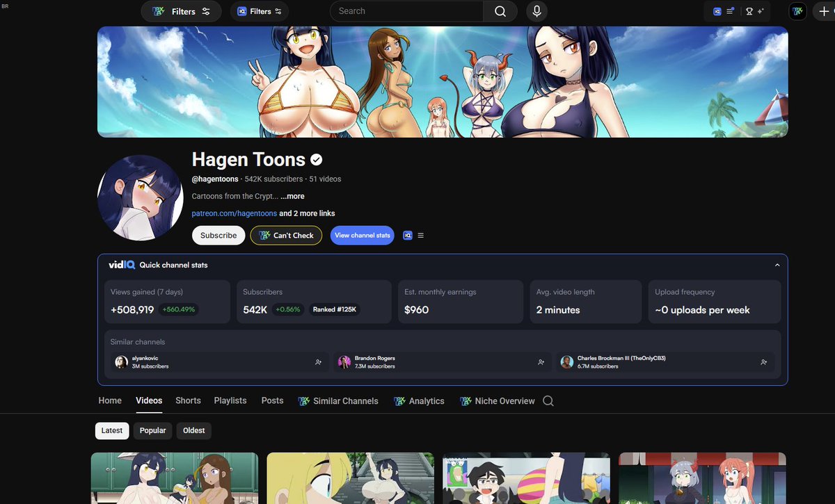The width and height of the screenshot is (835, 504).
Task: Add alyankovic using its add-person icon
Action: click(318, 362)
